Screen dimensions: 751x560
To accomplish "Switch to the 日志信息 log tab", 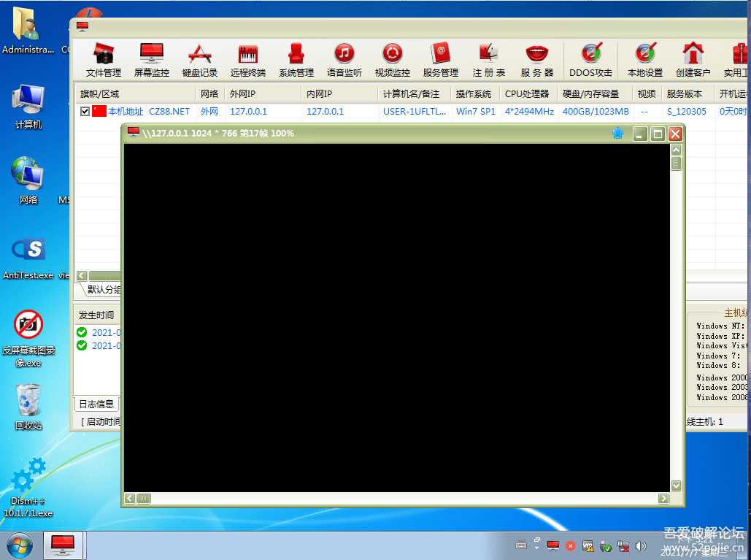I will pyautogui.click(x=96, y=403).
